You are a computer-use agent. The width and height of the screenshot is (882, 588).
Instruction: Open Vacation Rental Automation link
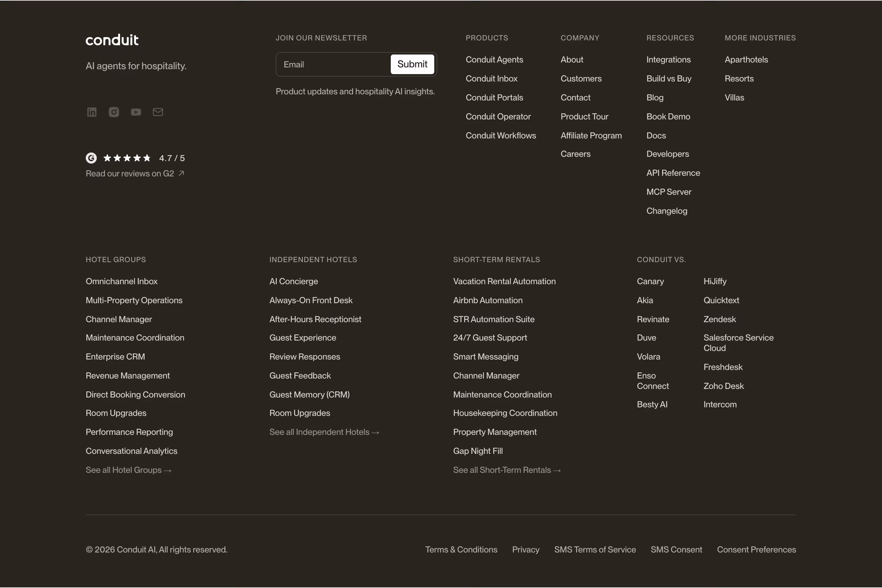pos(504,282)
